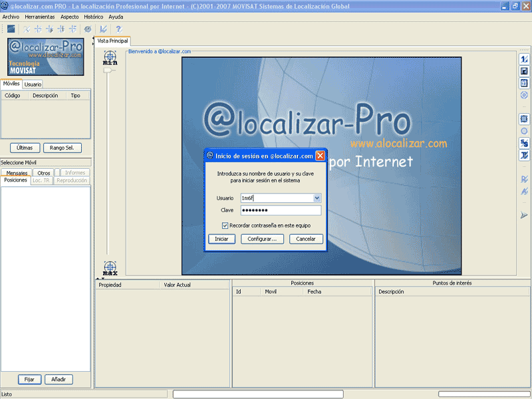Viewport: 532px width, 399px height.
Task: Switch to the Usuario tab
Action: pos(33,84)
